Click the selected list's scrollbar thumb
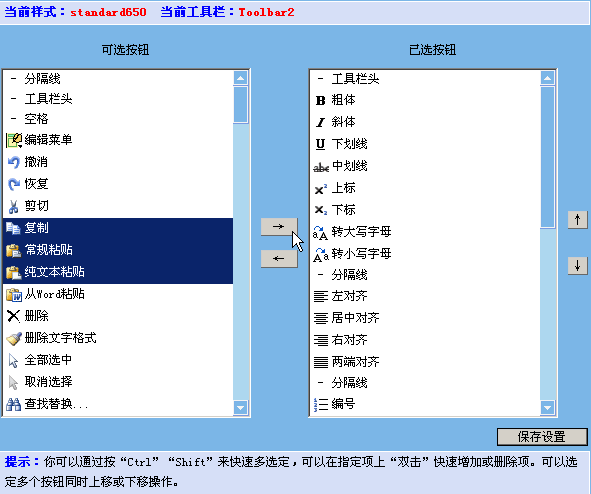This screenshot has width=591, height=494. (547, 157)
